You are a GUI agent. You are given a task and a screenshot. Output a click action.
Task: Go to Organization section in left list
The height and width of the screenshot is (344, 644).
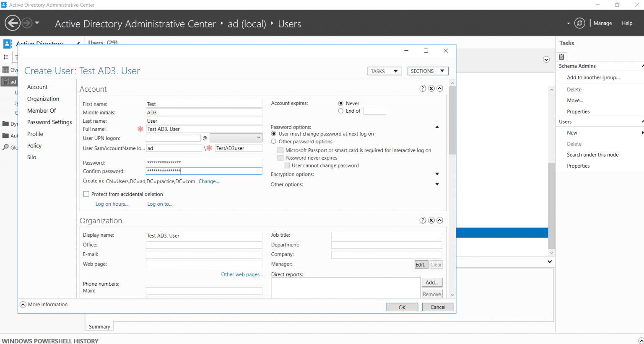(x=43, y=99)
